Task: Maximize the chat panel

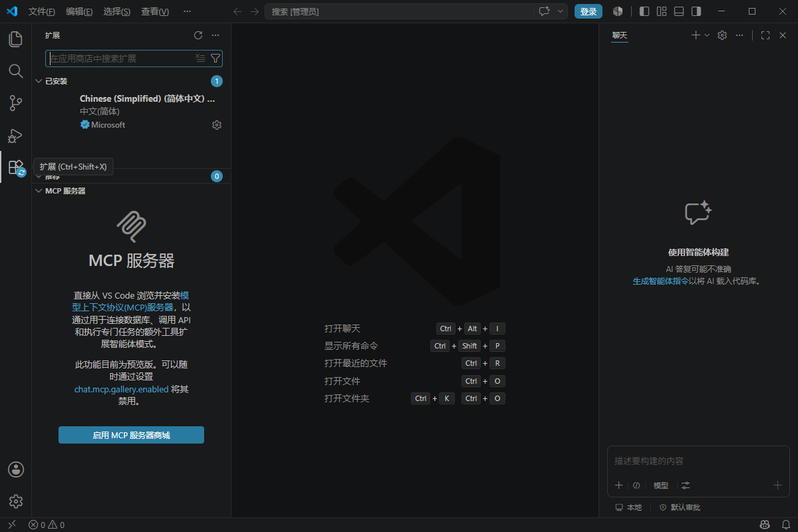Action: pyautogui.click(x=765, y=35)
